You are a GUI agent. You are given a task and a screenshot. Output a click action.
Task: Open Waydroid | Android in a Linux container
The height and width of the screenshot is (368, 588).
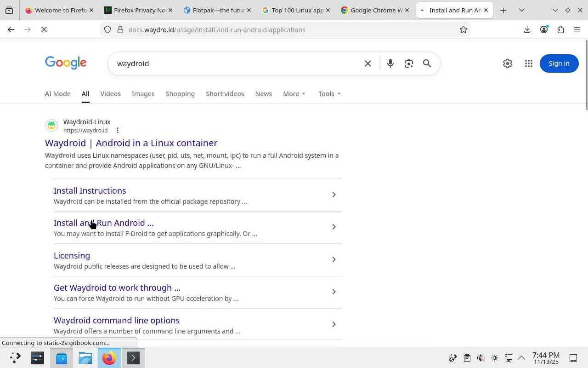point(131,143)
